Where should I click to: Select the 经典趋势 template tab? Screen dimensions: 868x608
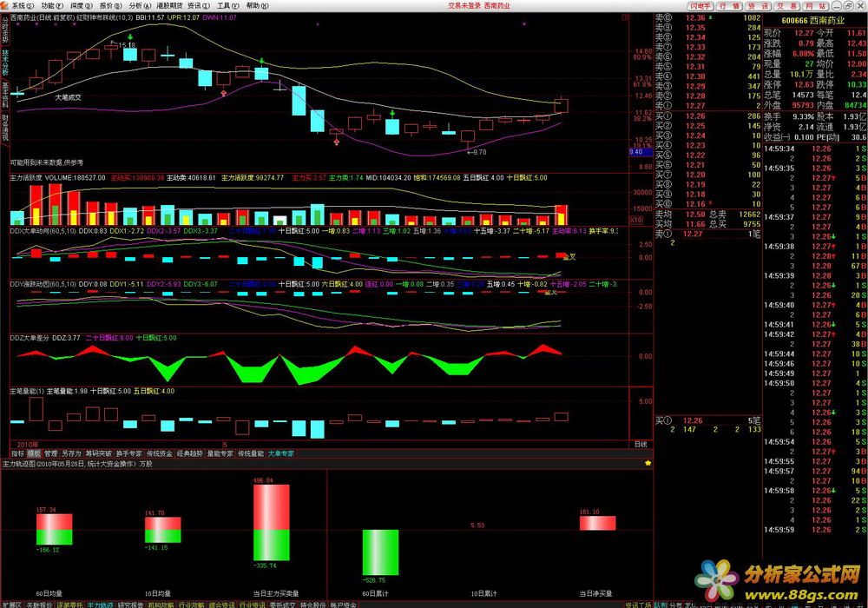190,453
